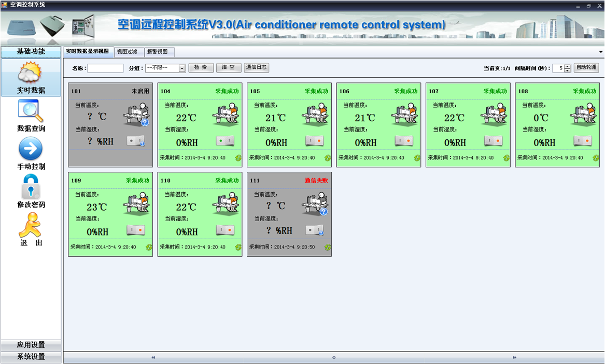This screenshot has width=605, height=364.
Task: Open the 分组 group dropdown
Action: tap(182, 68)
